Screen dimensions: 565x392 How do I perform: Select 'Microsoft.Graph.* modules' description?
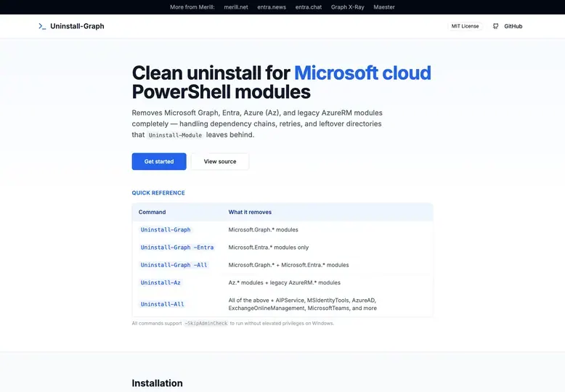tap(263, 230)
